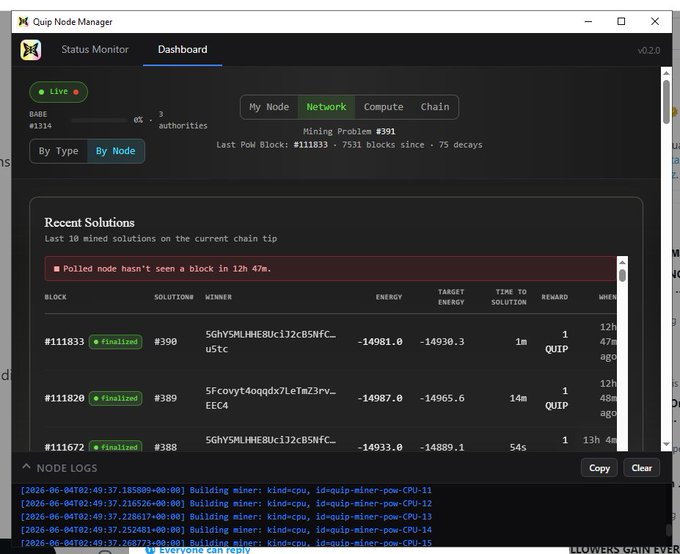Select the Network view tab
The height and width of the screenshot is (554, 680).
pyautogui.click(x=326, y=107)
